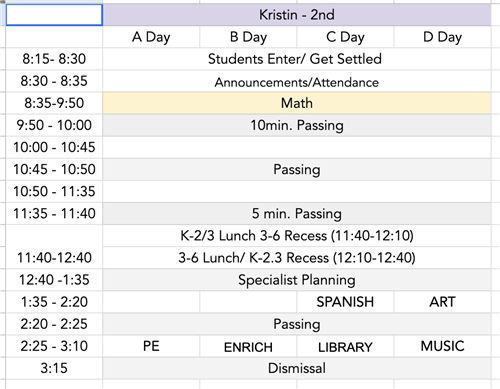
Task: Click the 10min. Passing cell
Action: [x=297, y=125]
